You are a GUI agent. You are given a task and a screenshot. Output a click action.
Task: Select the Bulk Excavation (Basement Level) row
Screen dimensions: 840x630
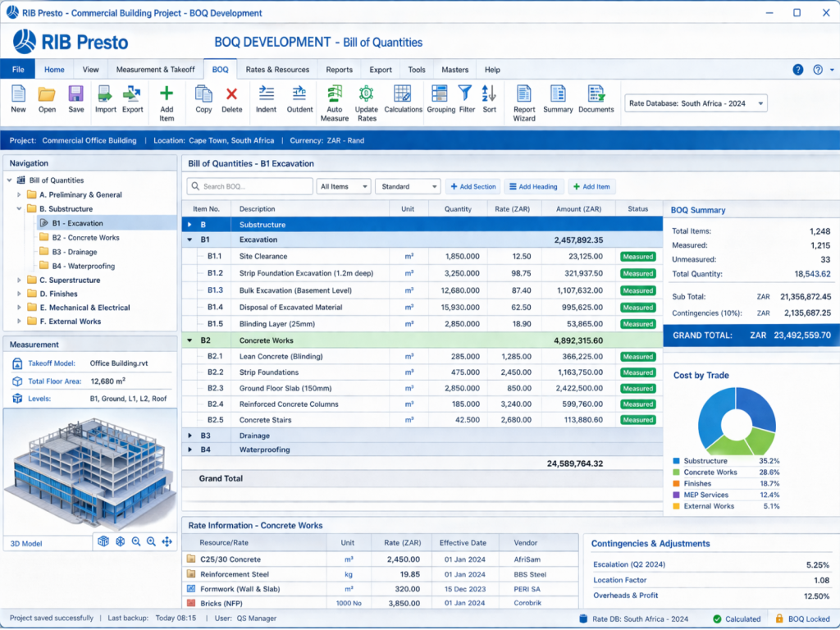(422, 290)
